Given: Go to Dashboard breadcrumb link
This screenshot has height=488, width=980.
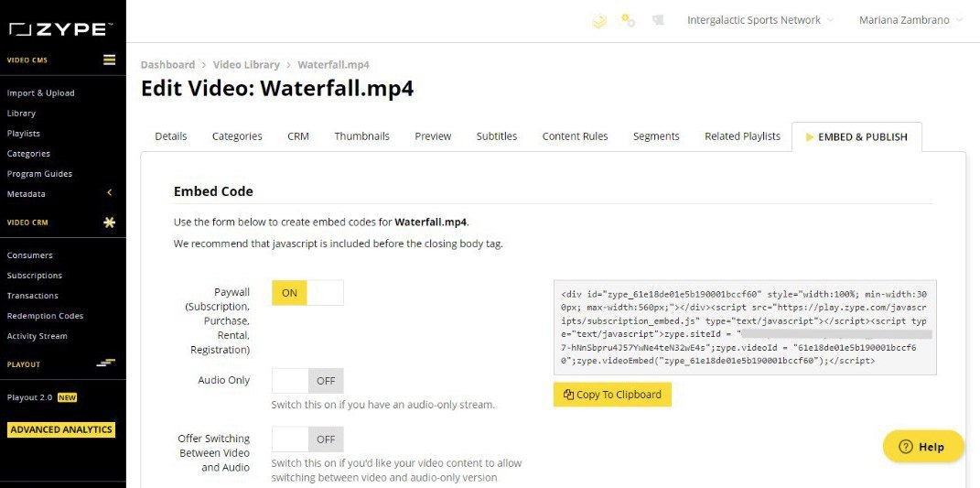Looking at the screenshot, I should (x=167, y=64).
